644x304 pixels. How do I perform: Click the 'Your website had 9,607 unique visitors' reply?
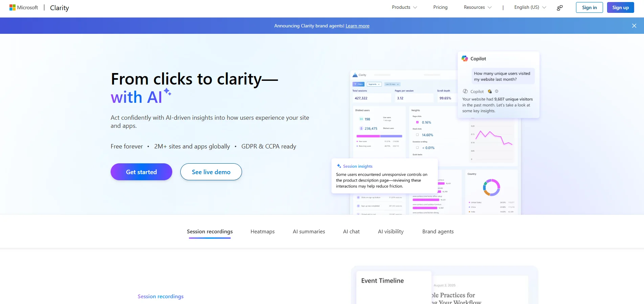[x=497, y=105]
